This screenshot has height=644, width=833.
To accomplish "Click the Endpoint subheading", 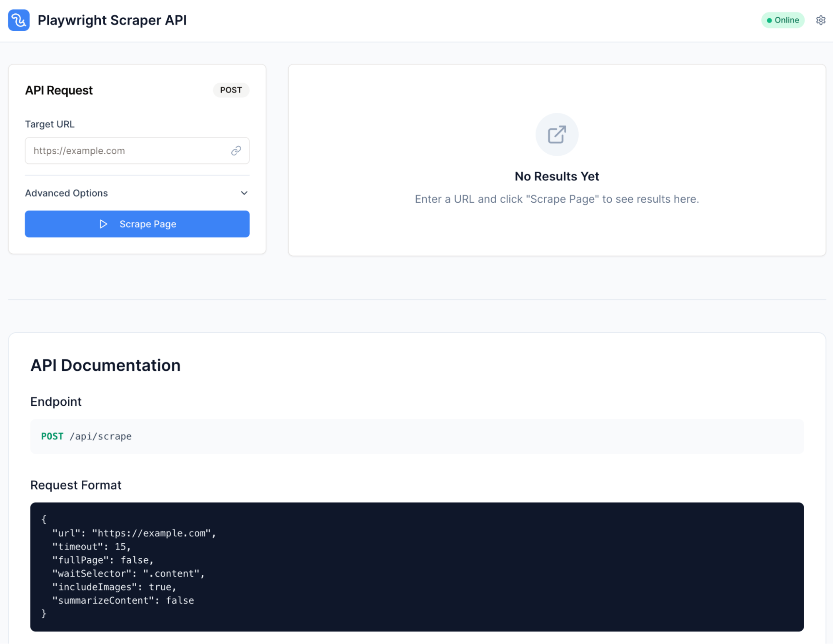I will click(56, 402).
